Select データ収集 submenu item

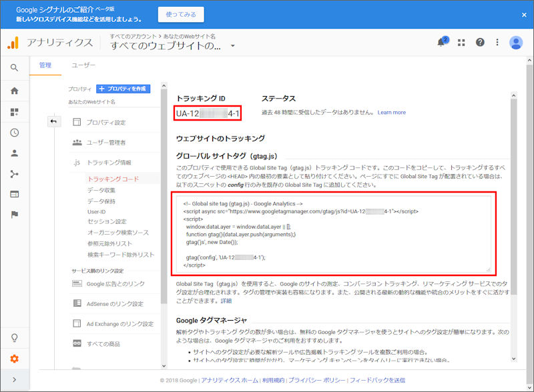(x=101, y=190)
